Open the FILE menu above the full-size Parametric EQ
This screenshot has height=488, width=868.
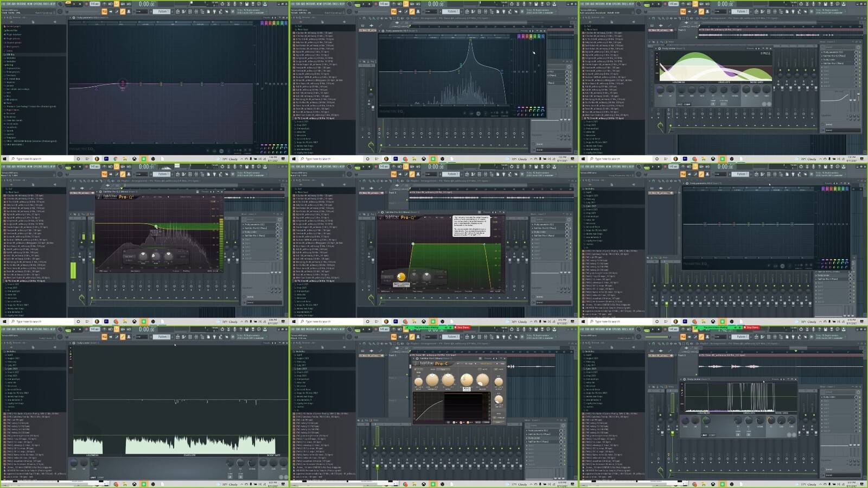(x=4, y=3)
